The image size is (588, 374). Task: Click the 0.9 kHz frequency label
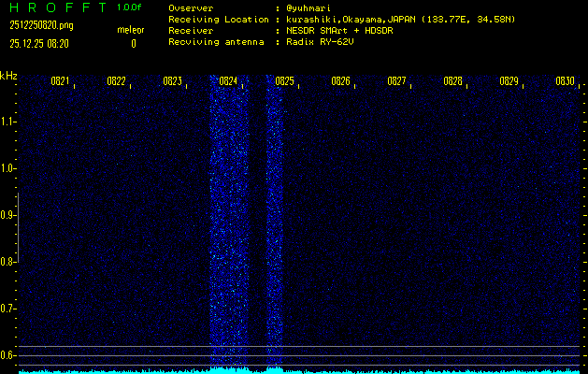(7, 215)
